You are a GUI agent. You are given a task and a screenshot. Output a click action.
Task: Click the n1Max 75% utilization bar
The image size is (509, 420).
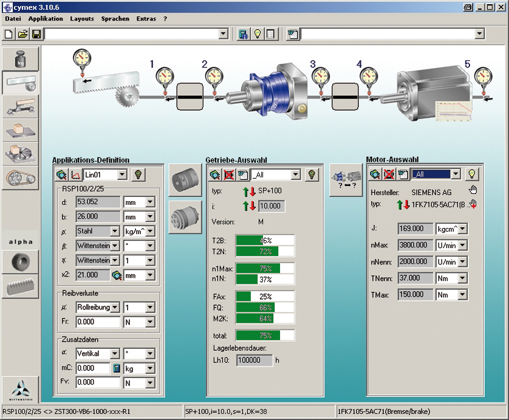(265, 268)
